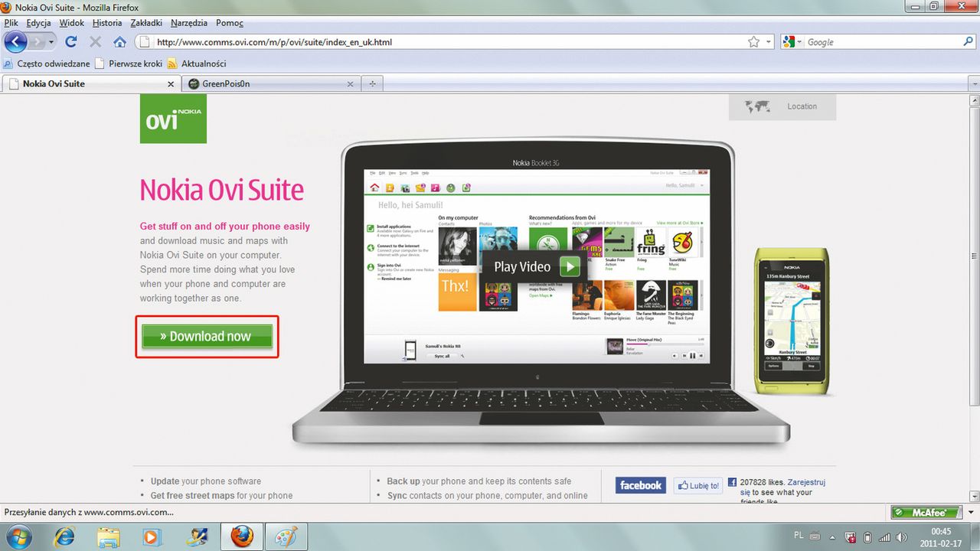Launch Internet Explorer from the taskbar
980x551 pixels.
tap(65, 537)
